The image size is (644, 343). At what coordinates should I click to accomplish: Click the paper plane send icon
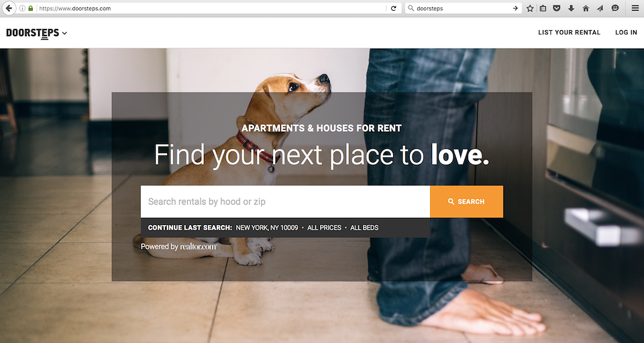coord(600,8)
